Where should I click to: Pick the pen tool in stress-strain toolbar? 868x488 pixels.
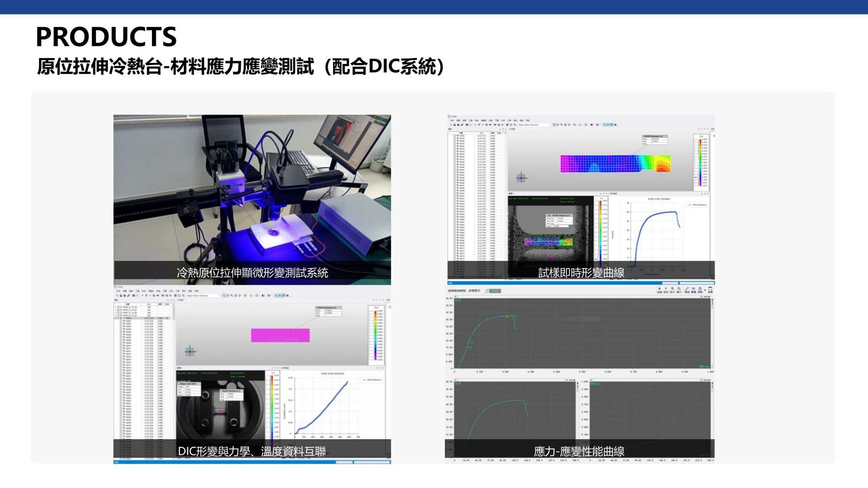pyautogui.click(x=687, y=289)
